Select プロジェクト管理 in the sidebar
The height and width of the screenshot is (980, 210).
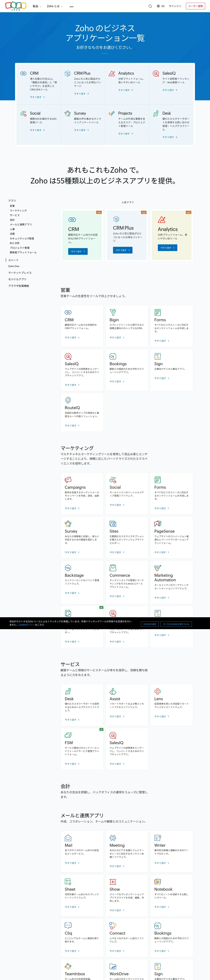pyautogui.click(x=19, y=248)
